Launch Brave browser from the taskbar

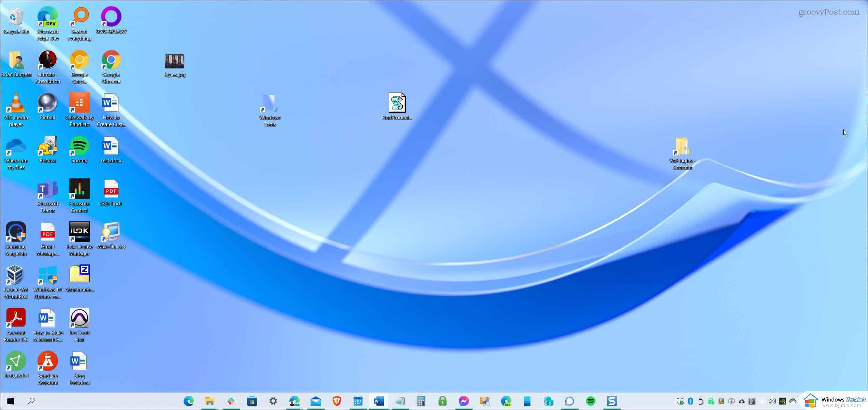pyautogui.click(x=337, y=401)
